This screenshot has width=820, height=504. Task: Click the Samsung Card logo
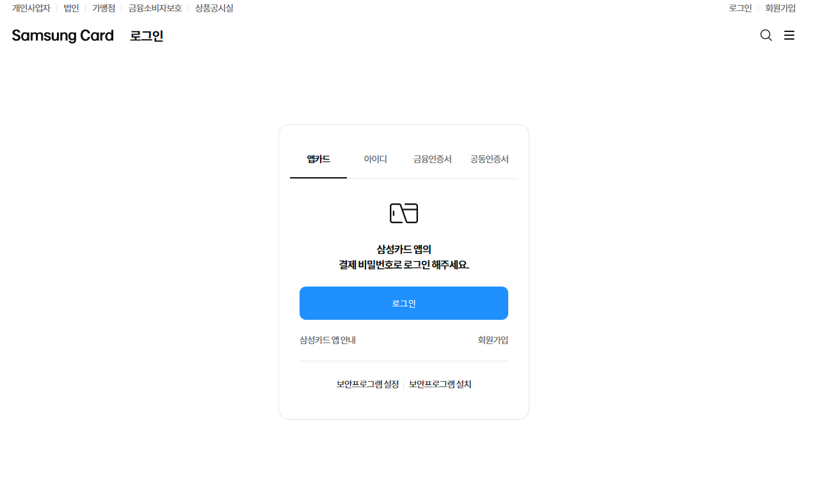pyautogui.click(x=62, y=35)
